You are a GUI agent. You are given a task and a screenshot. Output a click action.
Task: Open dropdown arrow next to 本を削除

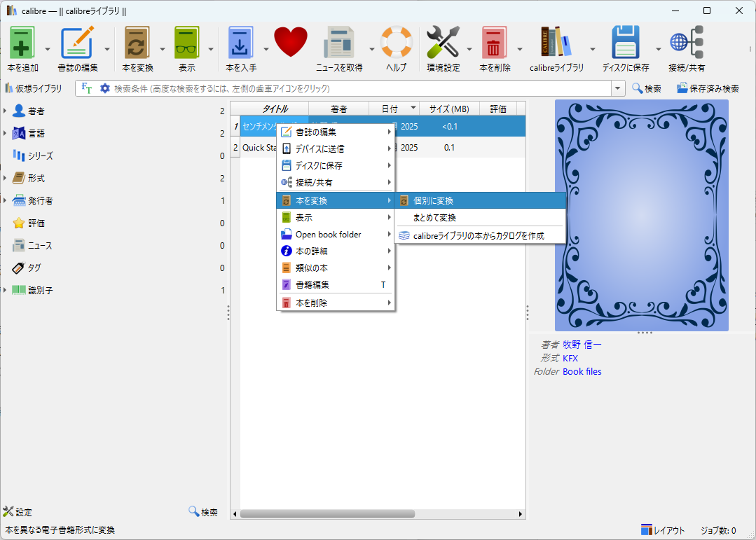[x=520, y=49]
